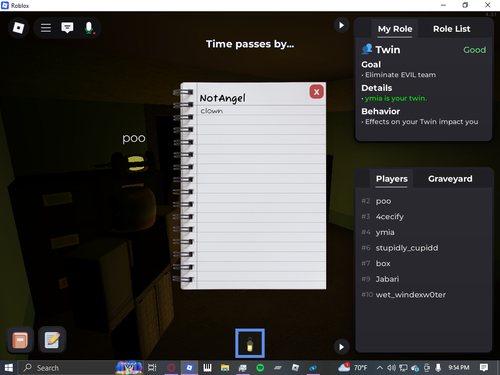The width and height of the screenshot is (500, 375).
Task: Click the 'clown' note line in notebook
Action: coord(212,111)
